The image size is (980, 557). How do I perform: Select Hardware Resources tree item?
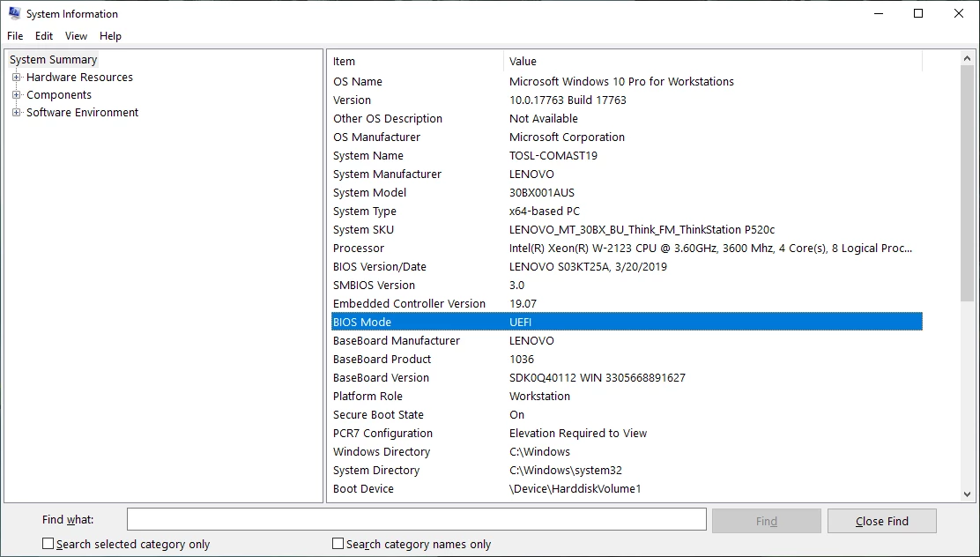point(79,78)
